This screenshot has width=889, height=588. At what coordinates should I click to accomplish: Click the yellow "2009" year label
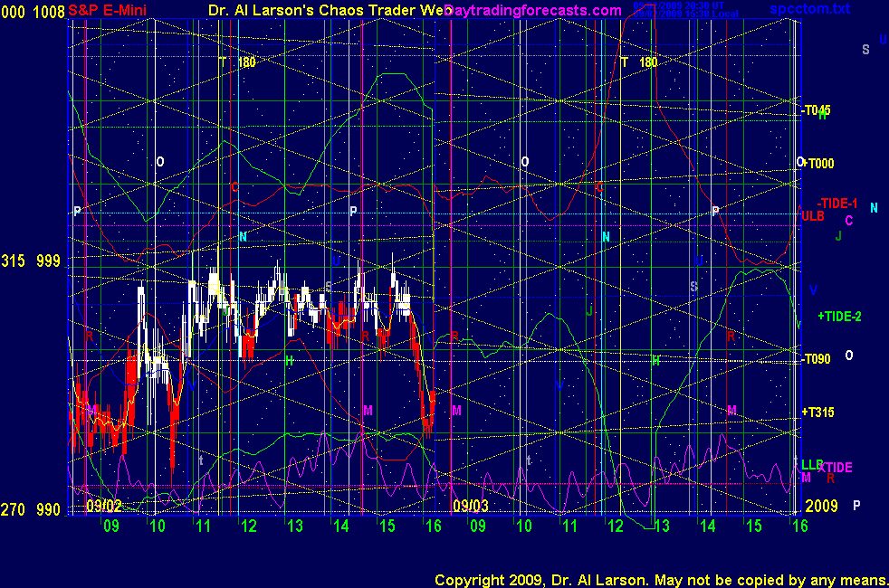pos(821,506)
